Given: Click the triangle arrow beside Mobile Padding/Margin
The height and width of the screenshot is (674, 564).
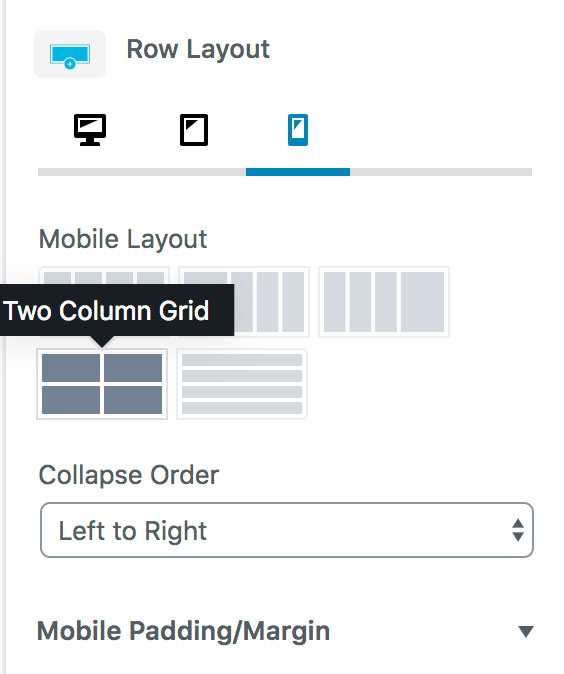Looking at the screenshot, I should point(526,631).
